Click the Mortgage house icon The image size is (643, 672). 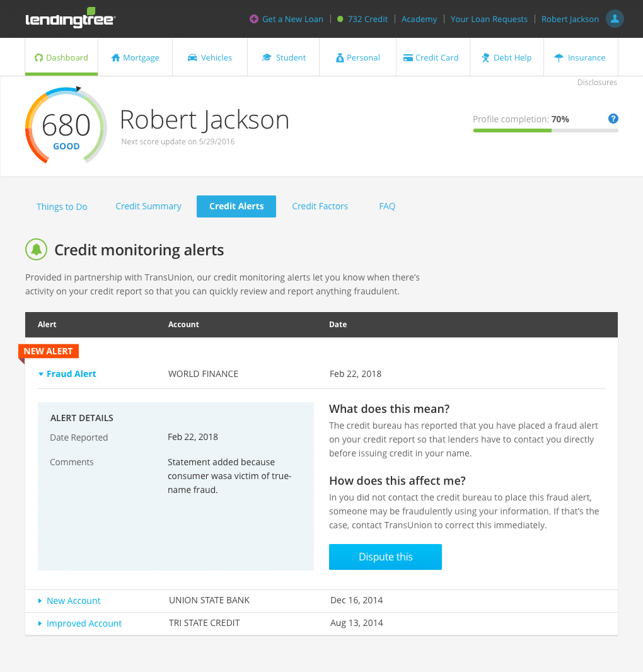tap(115, 57)
